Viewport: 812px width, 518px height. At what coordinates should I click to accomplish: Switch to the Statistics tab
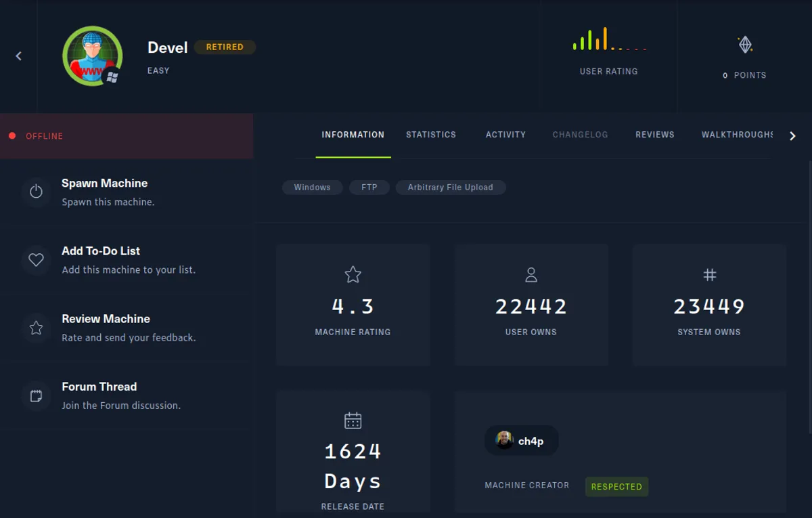click(x=430, y=135)
